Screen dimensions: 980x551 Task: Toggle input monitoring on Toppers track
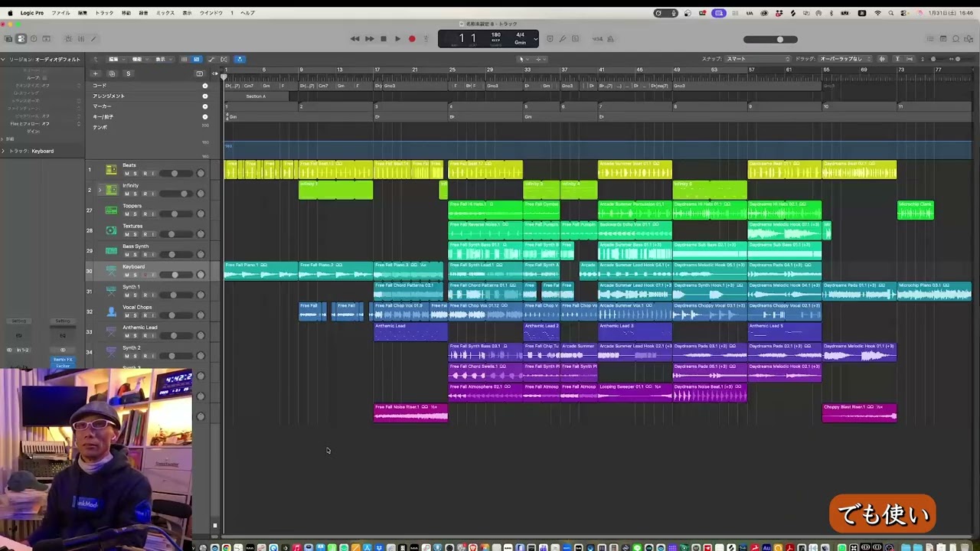152,214
